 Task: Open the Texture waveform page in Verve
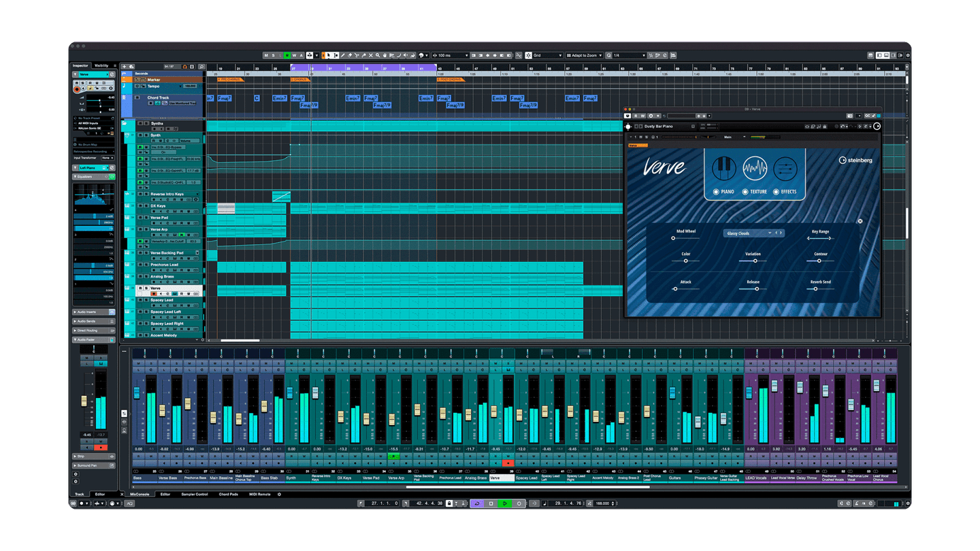(x=754, y=168)
